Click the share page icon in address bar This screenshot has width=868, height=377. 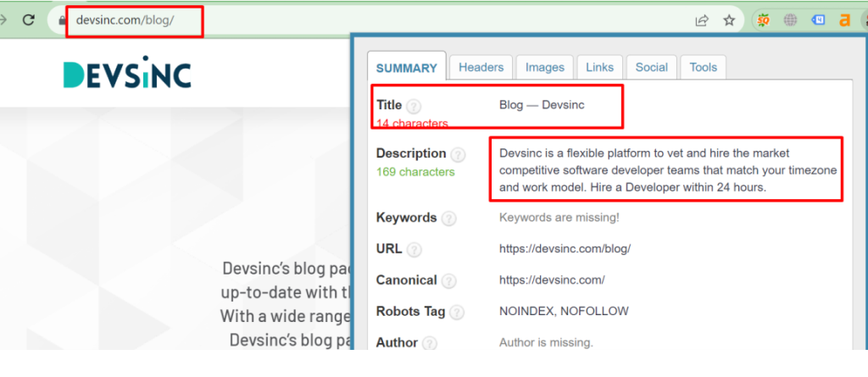702,21
